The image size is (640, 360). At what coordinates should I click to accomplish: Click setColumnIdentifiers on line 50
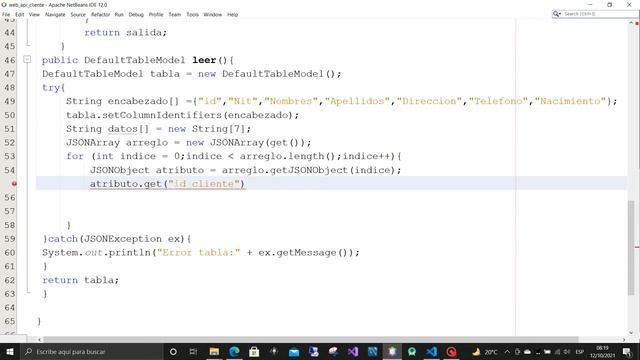(x=162, y=115)
